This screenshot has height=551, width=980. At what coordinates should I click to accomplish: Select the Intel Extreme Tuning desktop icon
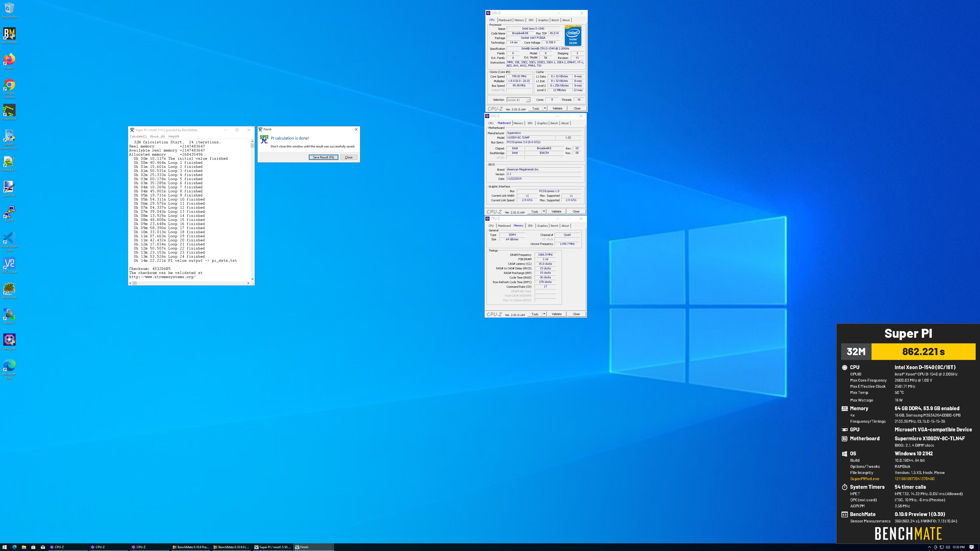tap(9, 140)
